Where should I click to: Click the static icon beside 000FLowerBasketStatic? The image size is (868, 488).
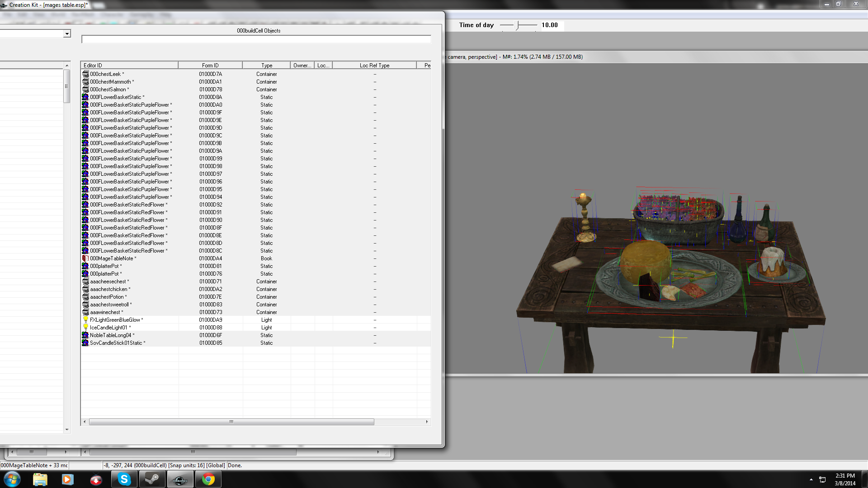(x=85, y=97)
